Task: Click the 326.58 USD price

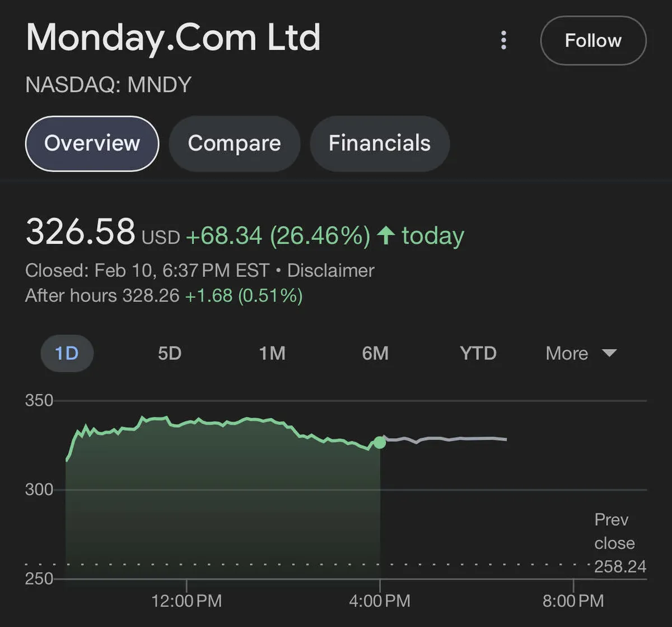Action: [102, 233]
